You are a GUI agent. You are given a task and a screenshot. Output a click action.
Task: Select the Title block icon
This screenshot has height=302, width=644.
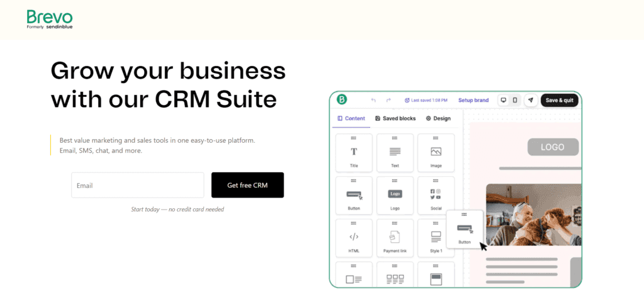tap(354, 153)
